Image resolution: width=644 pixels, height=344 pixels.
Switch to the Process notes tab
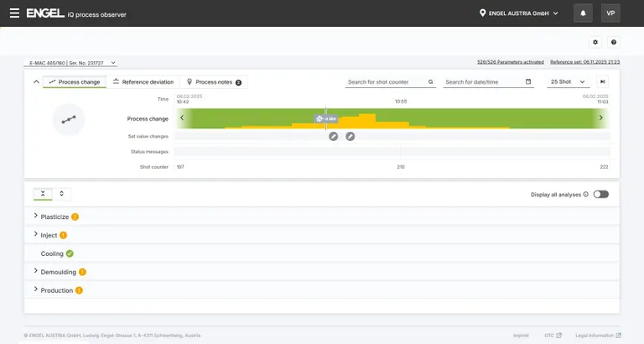[214, 81]
